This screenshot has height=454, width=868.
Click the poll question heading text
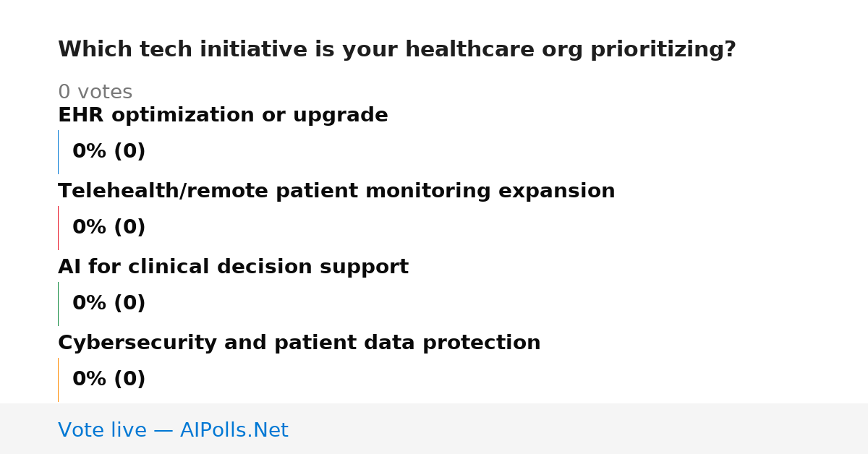coord(396,50)
